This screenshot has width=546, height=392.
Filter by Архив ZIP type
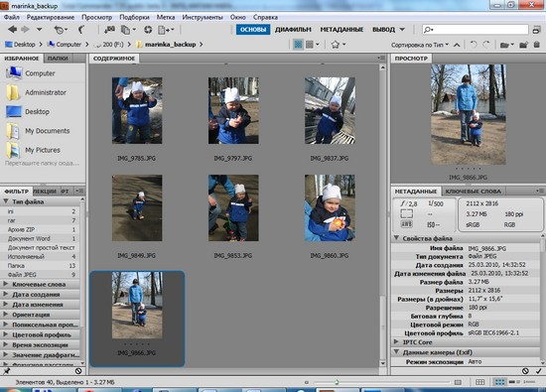41,229
